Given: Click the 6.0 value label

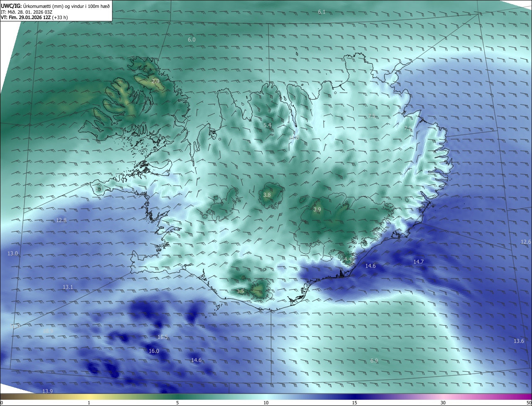Looking at the screenshot, I should [x=192, y=40].
